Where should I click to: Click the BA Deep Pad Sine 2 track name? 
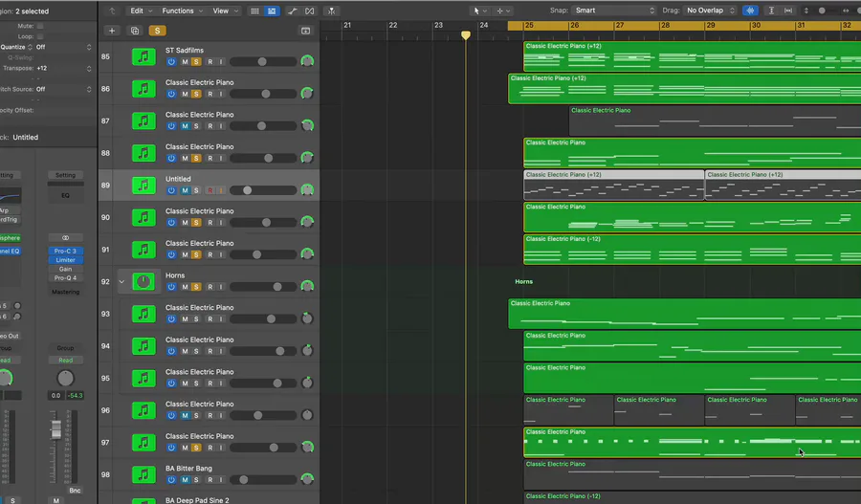[x=197, y=500]
